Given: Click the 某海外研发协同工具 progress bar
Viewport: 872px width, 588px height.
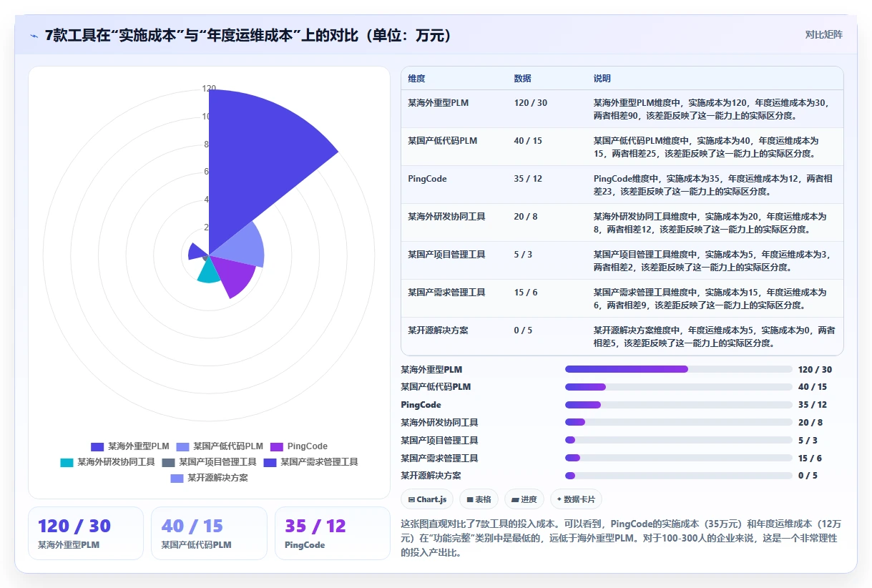Looking at the screenshot, I should (678, 422).
